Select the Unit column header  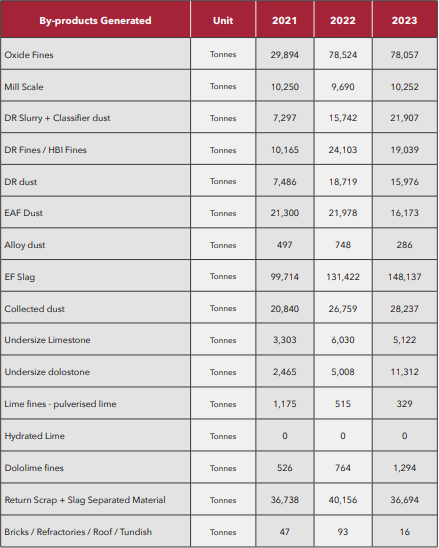pos(223,20)
